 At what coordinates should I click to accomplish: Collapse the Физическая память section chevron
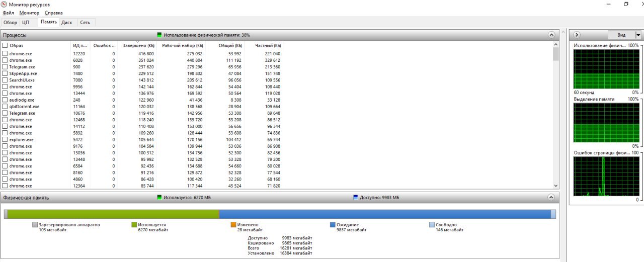point(551,198)
